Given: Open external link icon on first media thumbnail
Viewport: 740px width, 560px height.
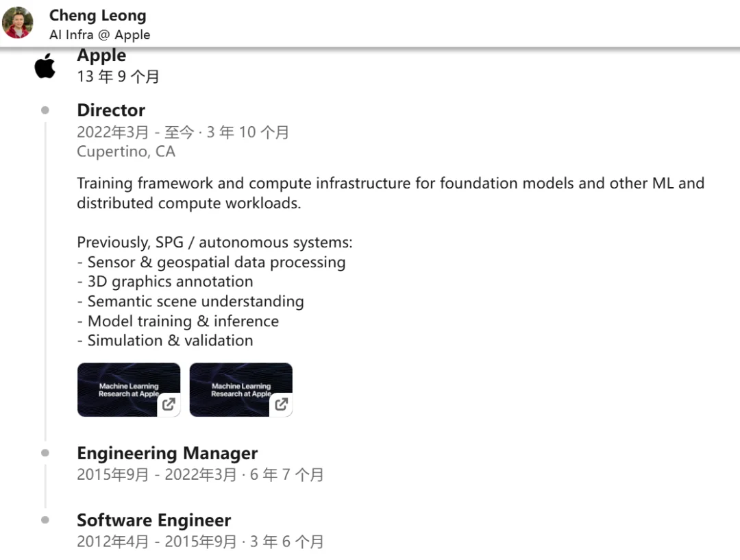Looking at the screenshot, I should coord(169,404).
